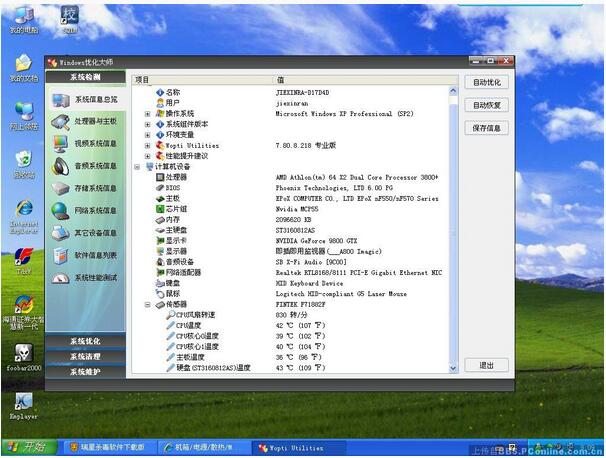The image size is (606, 458).
Task: Select the Internet Explorer desktop icon
Action: pyautogui.click(x=24, y=217)
